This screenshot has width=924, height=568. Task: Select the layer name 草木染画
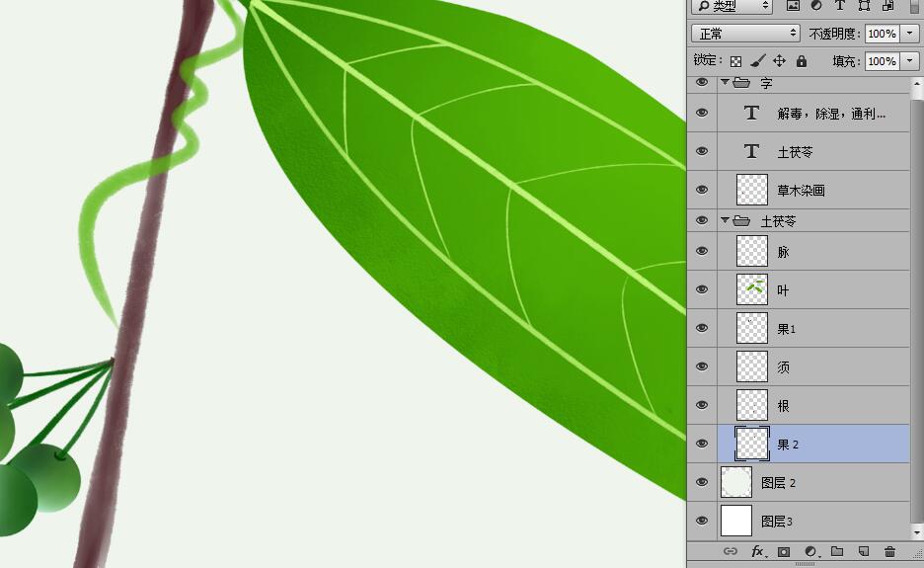point(801,191)
